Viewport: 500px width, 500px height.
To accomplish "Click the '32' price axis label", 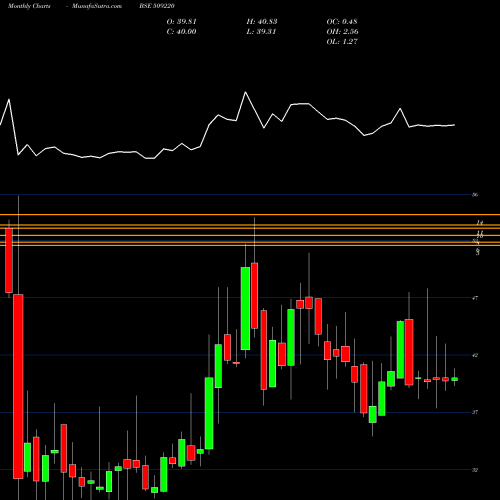I will [475, 470].
